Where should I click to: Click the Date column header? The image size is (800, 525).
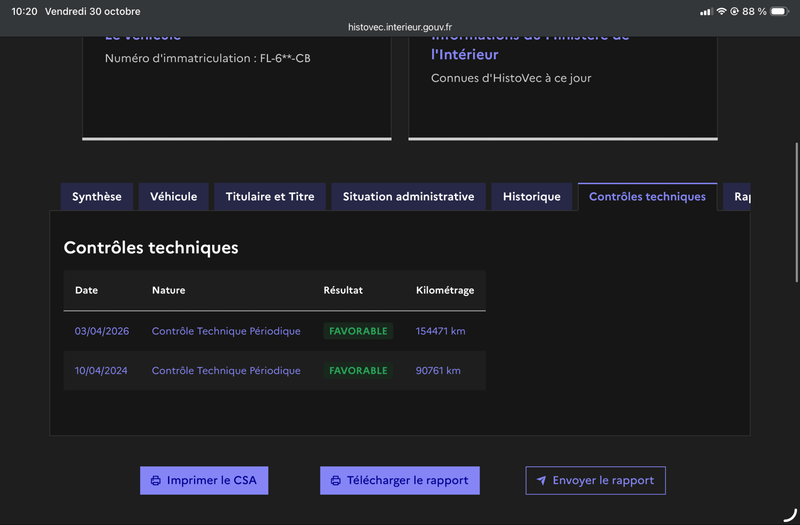pyautogui.click(x=86, y=290)
